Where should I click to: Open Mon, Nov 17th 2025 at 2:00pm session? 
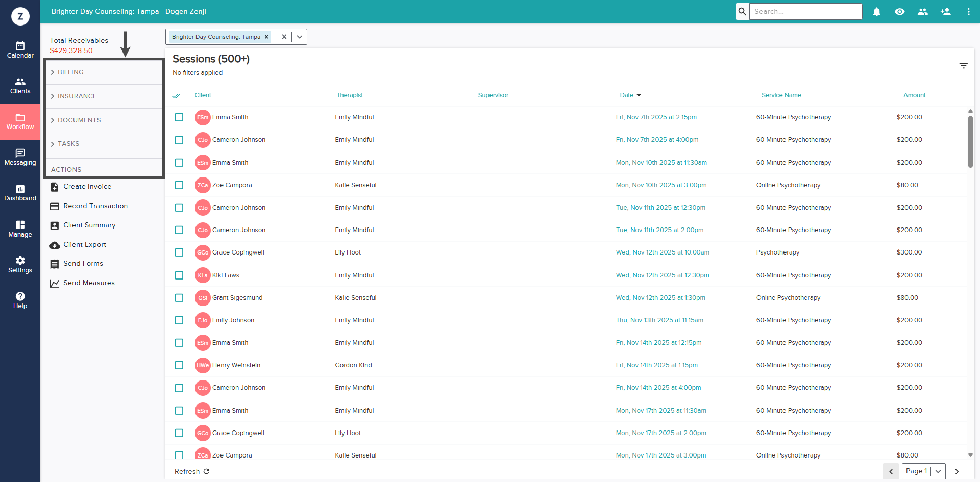(661, 433)
